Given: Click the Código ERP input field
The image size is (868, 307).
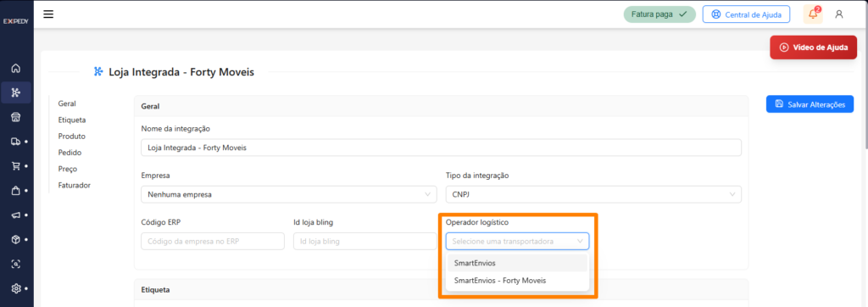Looking at the screenshot, I should tap(213, 241).
